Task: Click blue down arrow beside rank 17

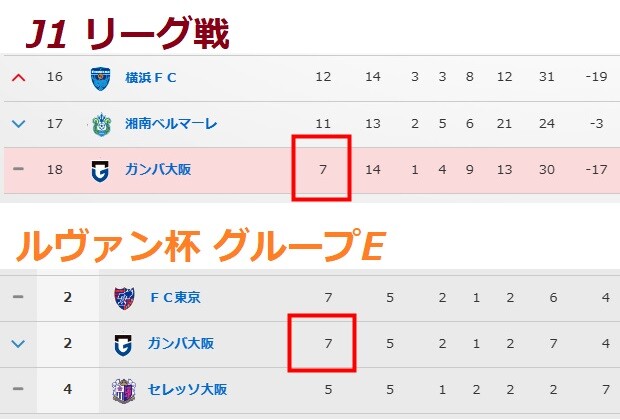Action: [x=19, y=124]
